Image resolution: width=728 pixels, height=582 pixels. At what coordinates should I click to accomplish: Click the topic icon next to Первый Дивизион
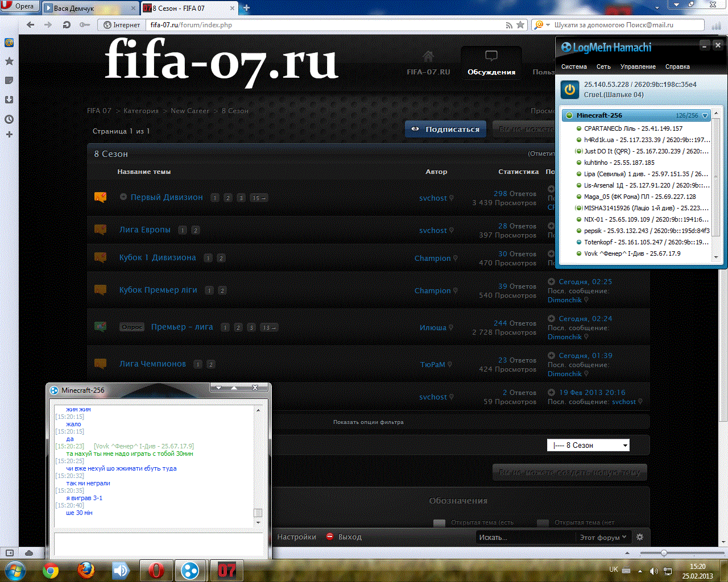click(x=100, y=197)
